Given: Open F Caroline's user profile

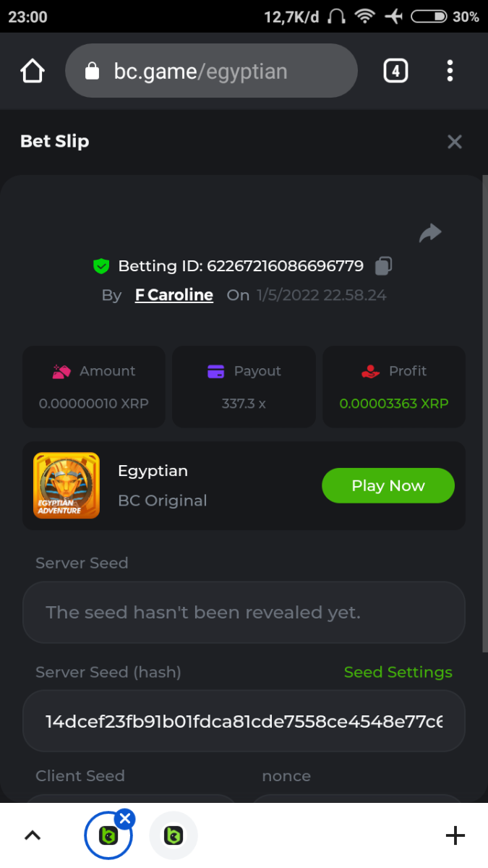Looking at the screenshot, I should (174, 295).
